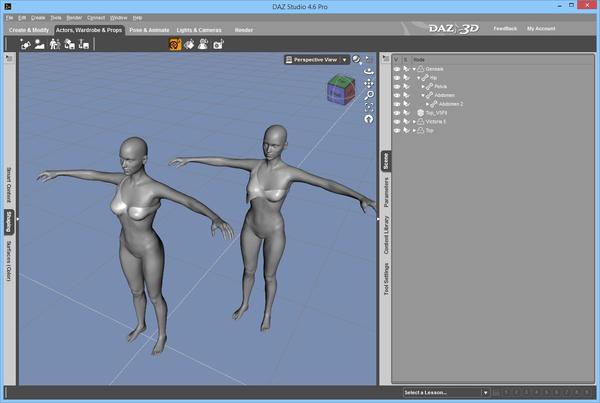Open the Surfaces (Color) side tab

click(9, 261)
